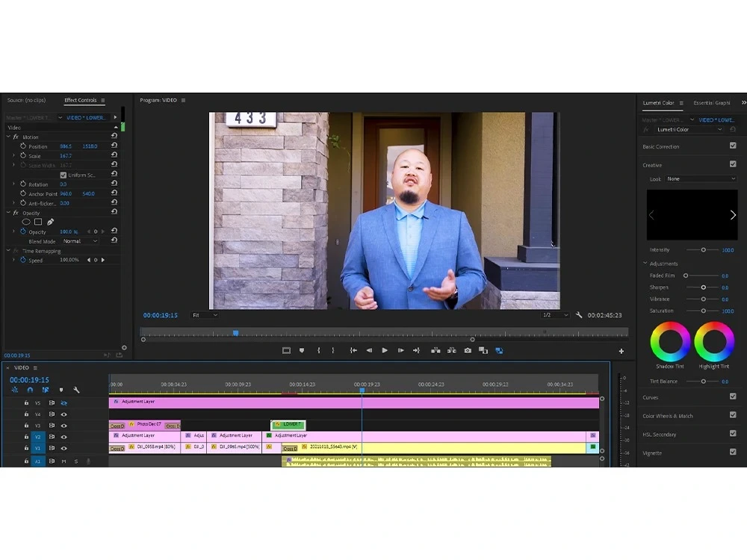Play the program monitor video
This screenshot has width=747, height=560.
click(385, 350)
